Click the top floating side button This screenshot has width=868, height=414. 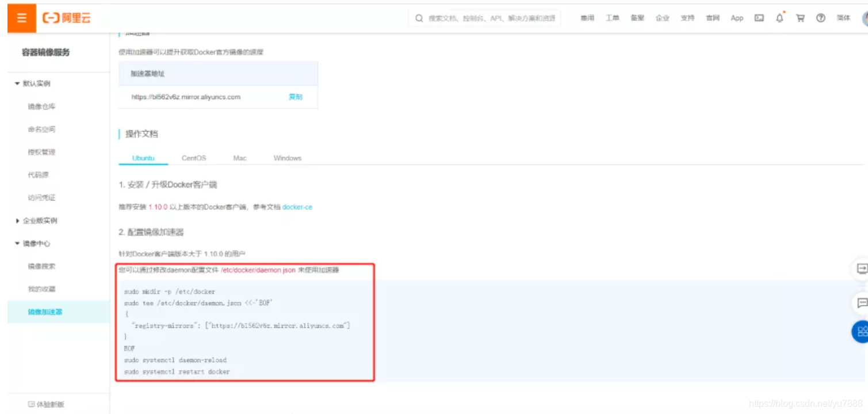click(861, 269)
